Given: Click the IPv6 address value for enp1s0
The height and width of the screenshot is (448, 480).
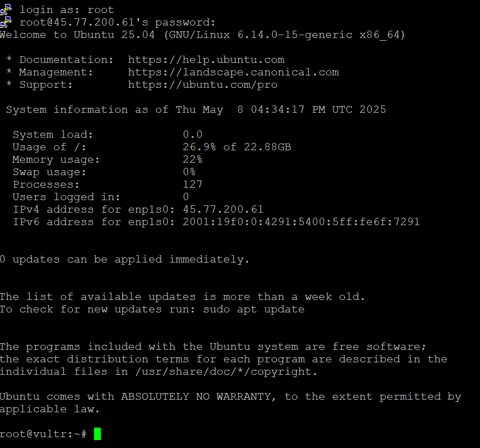Looking at the screenshot, I should (x=301, y=222).
